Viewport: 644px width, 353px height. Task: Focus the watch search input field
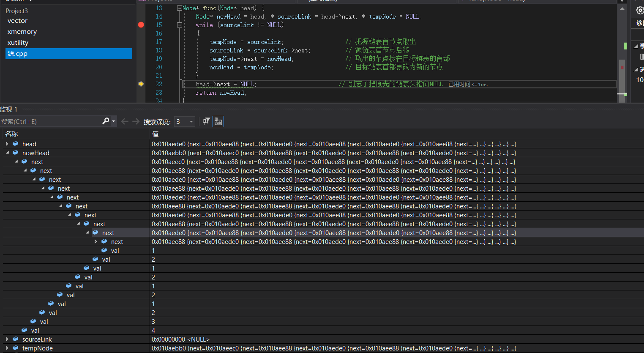51,122
